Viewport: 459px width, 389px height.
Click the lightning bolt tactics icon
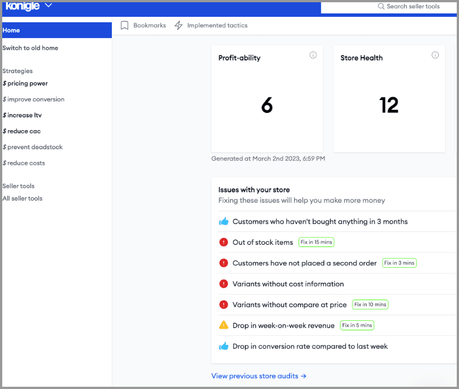(178, 25)
